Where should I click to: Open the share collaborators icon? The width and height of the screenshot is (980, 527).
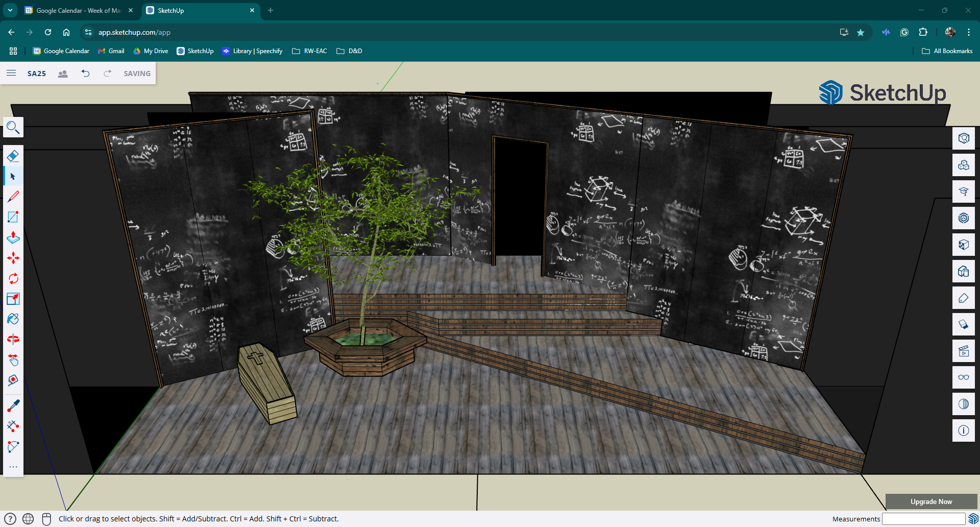coord(63,74)
